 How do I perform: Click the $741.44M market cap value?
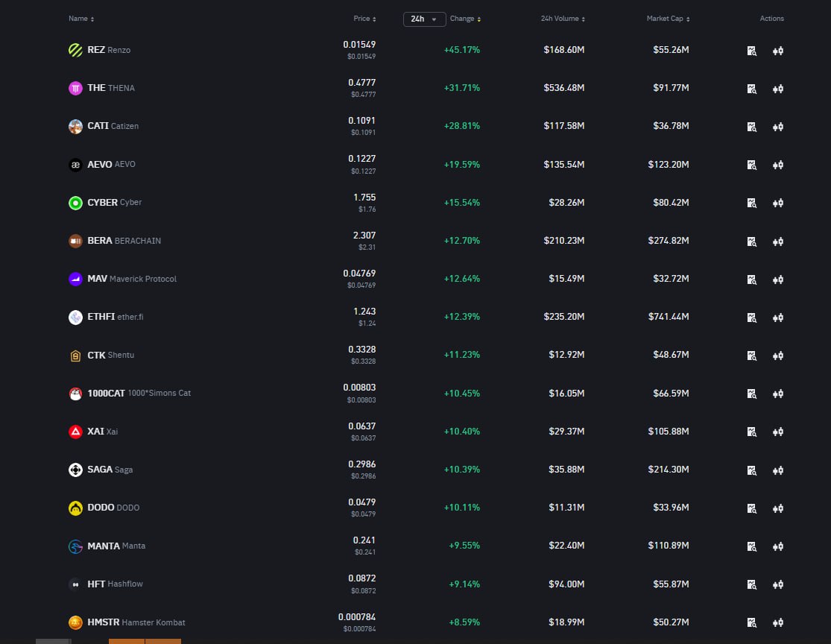[669, 317]
